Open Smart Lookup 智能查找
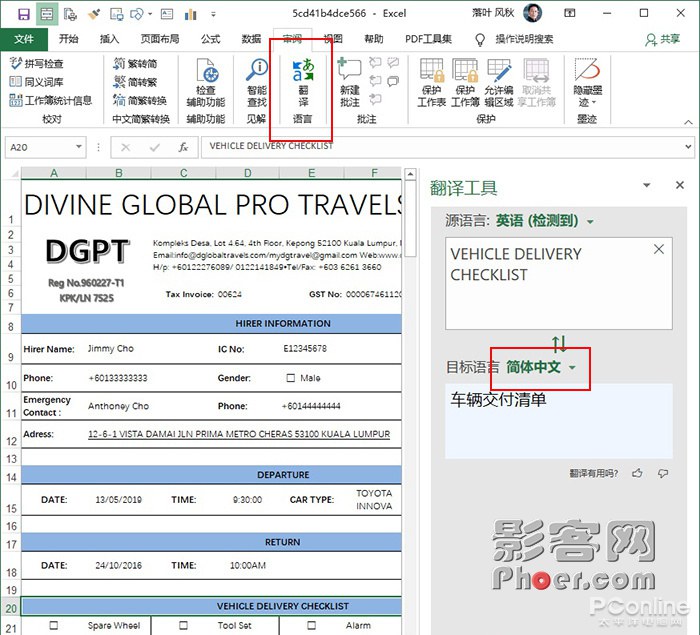The height and width of the screenshot is (635, 700). pos(257,83)
